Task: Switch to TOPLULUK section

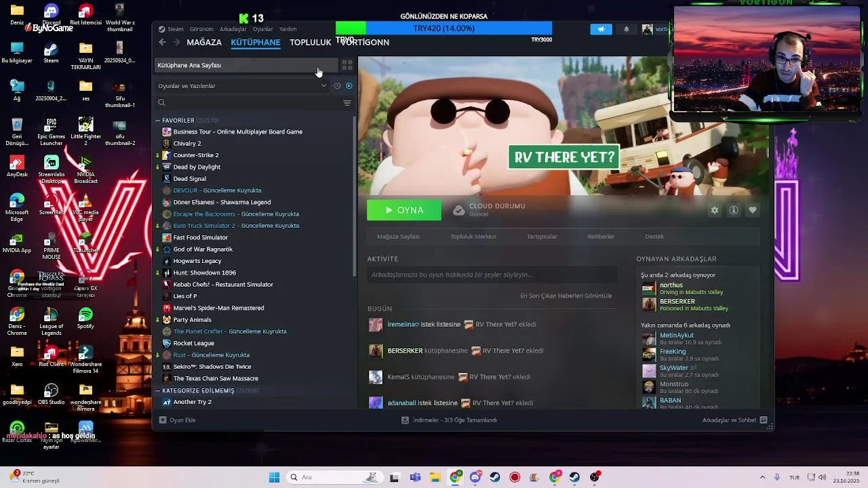Action: coord(310,42)
